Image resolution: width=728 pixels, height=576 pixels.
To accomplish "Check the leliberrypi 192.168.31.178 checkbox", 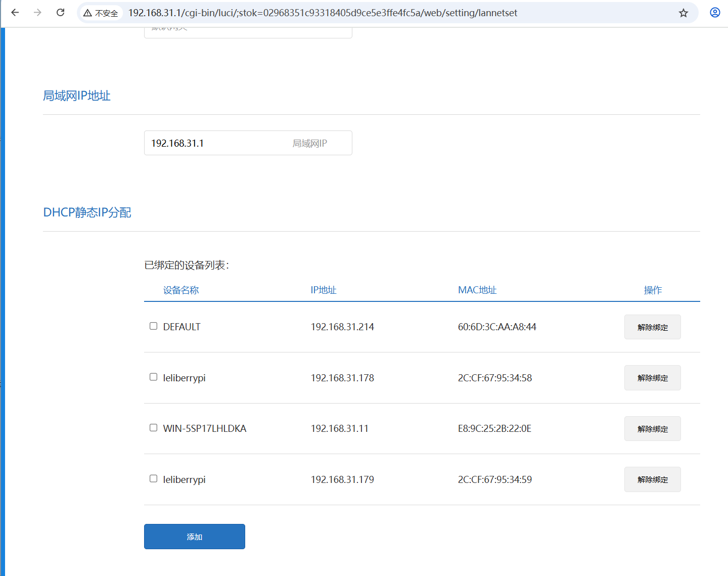I will 153,377.
